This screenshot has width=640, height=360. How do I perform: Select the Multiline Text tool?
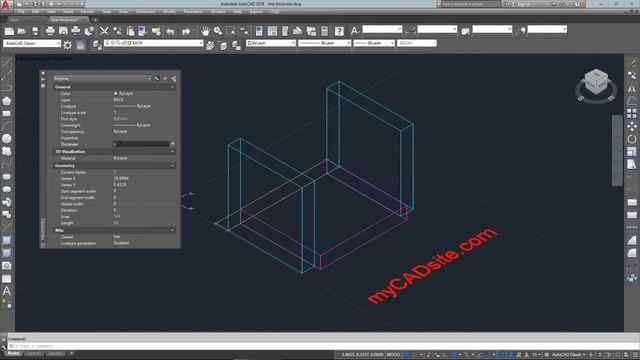[x=7, y=291]
